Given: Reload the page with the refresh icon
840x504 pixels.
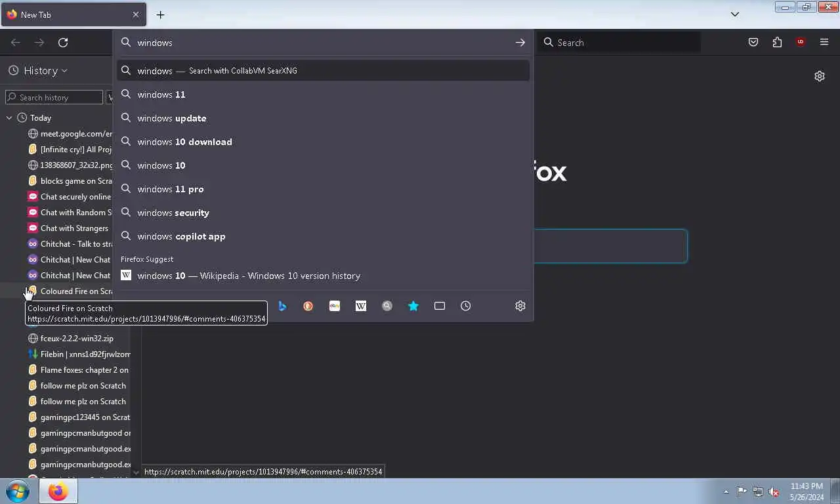Looking at the screenshot, I should coord(63,43).
